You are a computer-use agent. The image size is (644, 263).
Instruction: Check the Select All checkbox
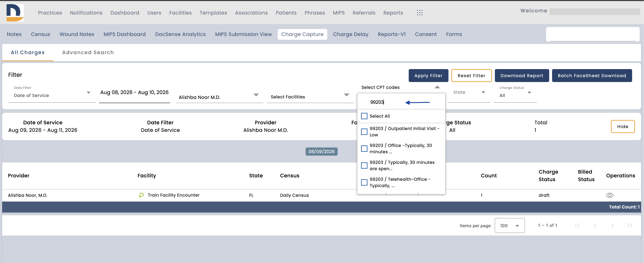click(364, 116)
